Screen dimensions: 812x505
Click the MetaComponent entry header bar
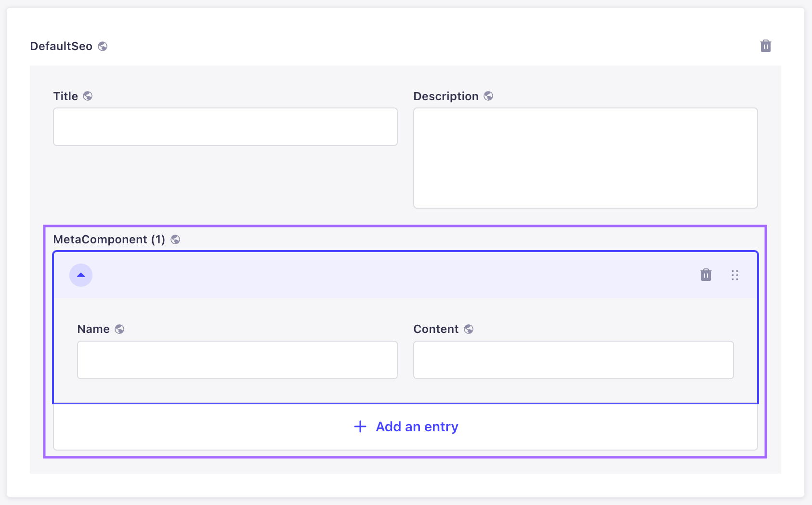(x=385, y=275)
